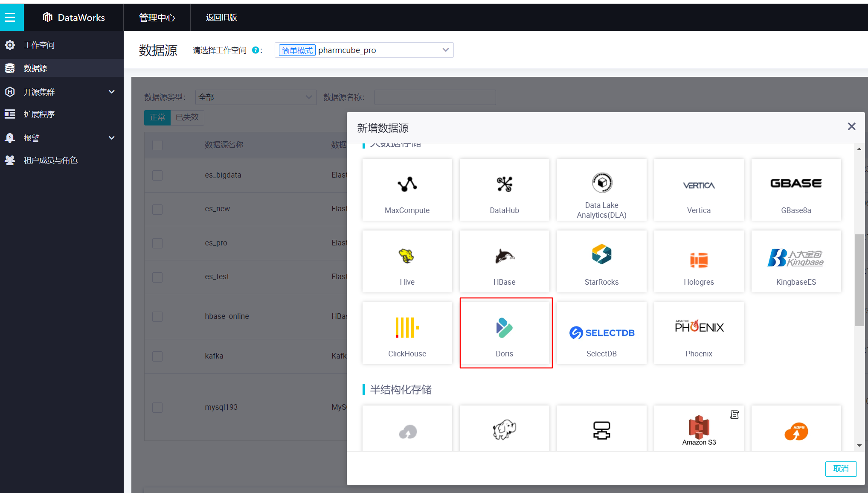Pick the HDFS orange cloud card
868x493 pixels.
[x=796, y=428]
